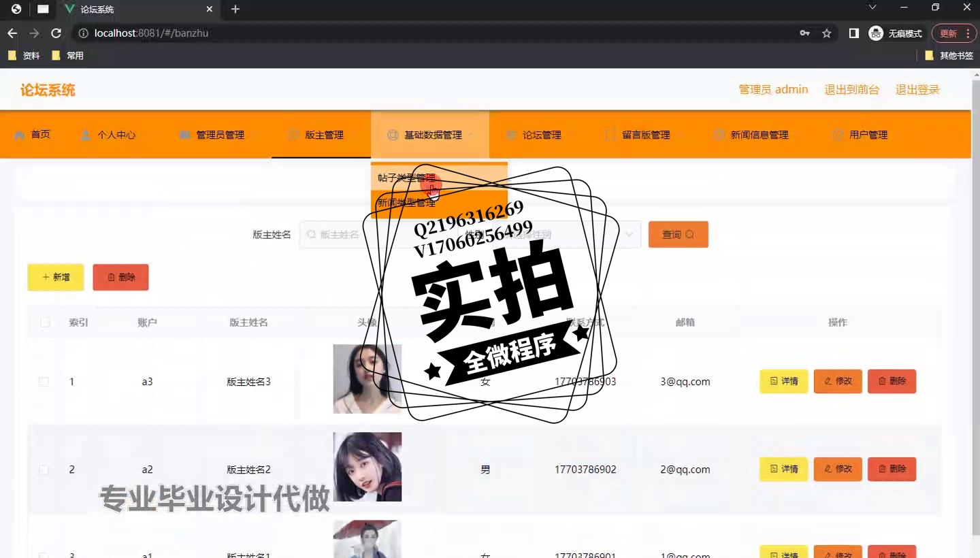Click the 查询 search button
This screenshot has width=980, height=558.
pos(679,234)
